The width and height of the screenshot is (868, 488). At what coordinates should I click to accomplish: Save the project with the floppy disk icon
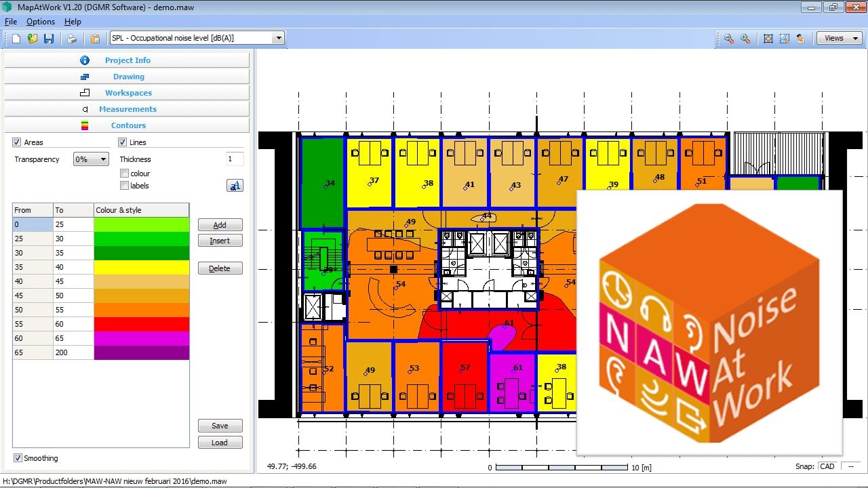[49, 39]
